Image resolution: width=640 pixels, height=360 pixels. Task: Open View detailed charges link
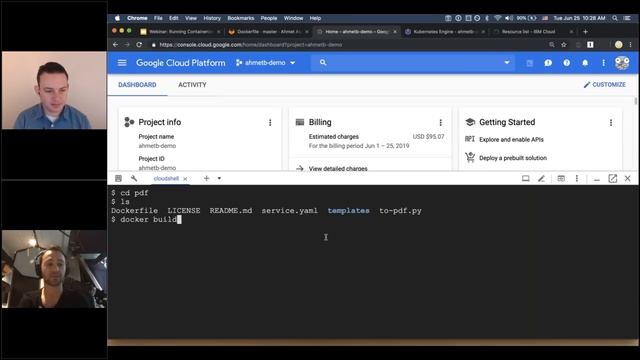[338, 168]
